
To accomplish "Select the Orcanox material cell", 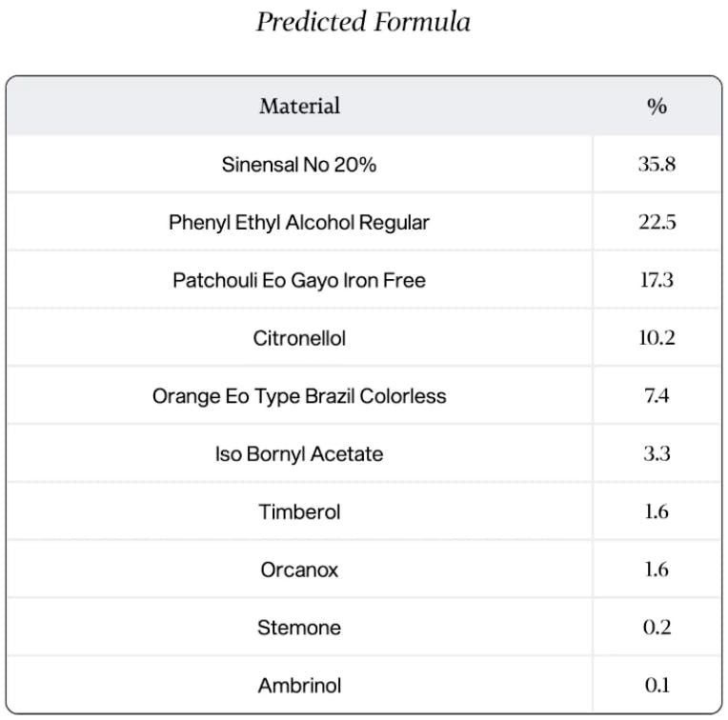I will (x=299, y=570).
